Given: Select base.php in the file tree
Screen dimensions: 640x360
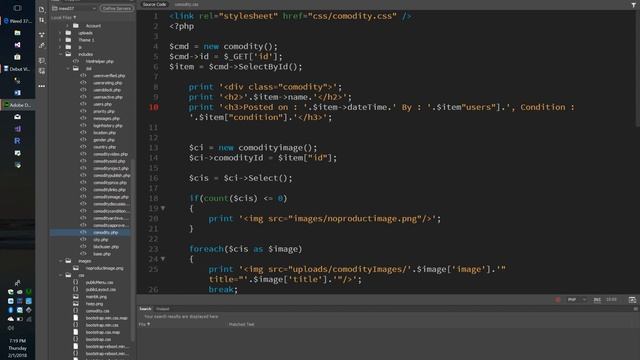Looking at the screenshot, I should 102,254.
